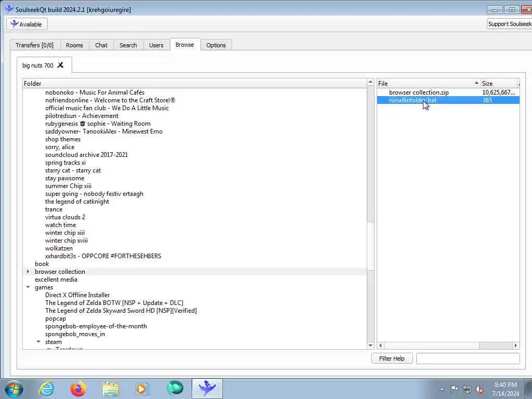Select Direct X Offline Installer folder

pos(77,295)
